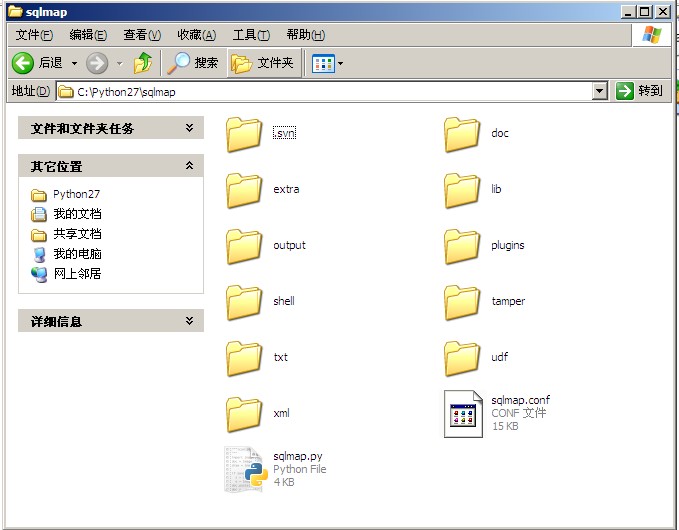This screenshot has height=530, width=679.
Task: Open 我的电脑 link in sidebar
Action: coord(77,254)
